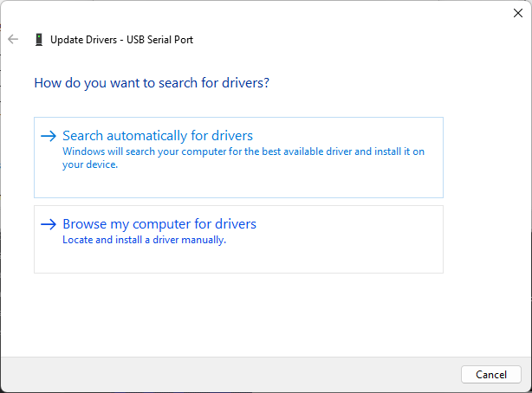532x393 pixels.
Task: Go back with the left arrow icon
Action: coord(13,39)
